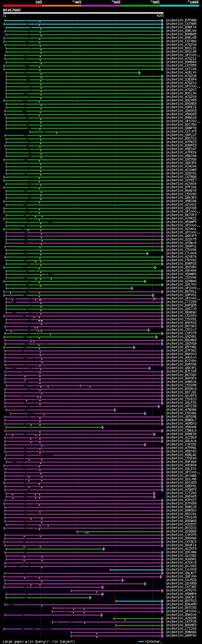
Task: Click the green alignment bar for UniRef100_A2Q295
Action: [x=138, y=618]
